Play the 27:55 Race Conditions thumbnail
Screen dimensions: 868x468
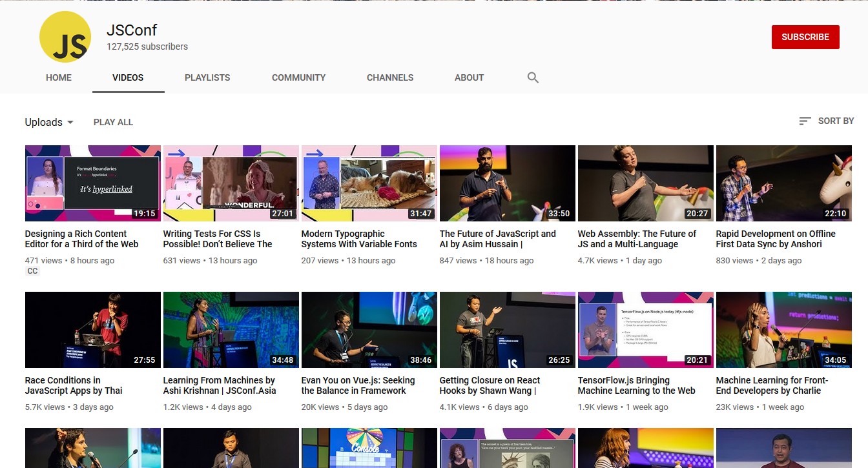click(x=93, y=330)
